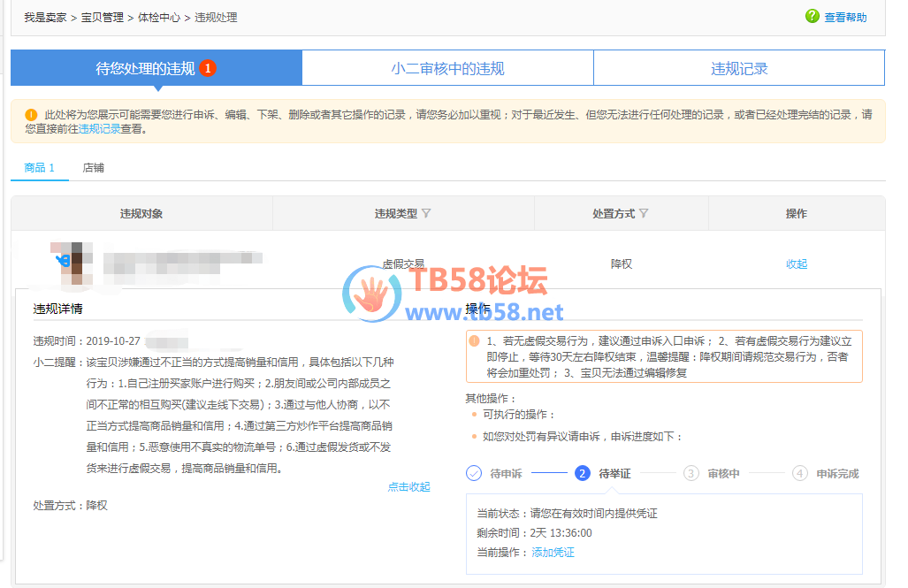
Task: Click the orange warning icon in 操作 box
Action: pos(474,340)
